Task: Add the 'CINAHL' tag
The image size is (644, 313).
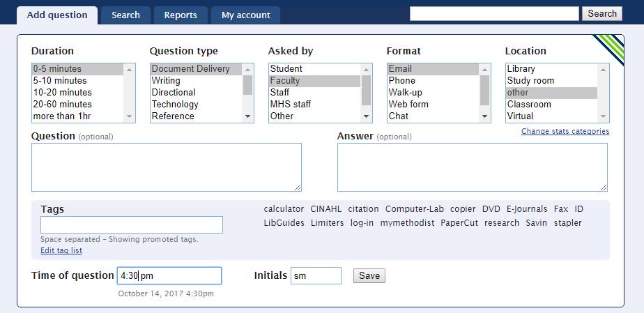Action: coord(326,209)
